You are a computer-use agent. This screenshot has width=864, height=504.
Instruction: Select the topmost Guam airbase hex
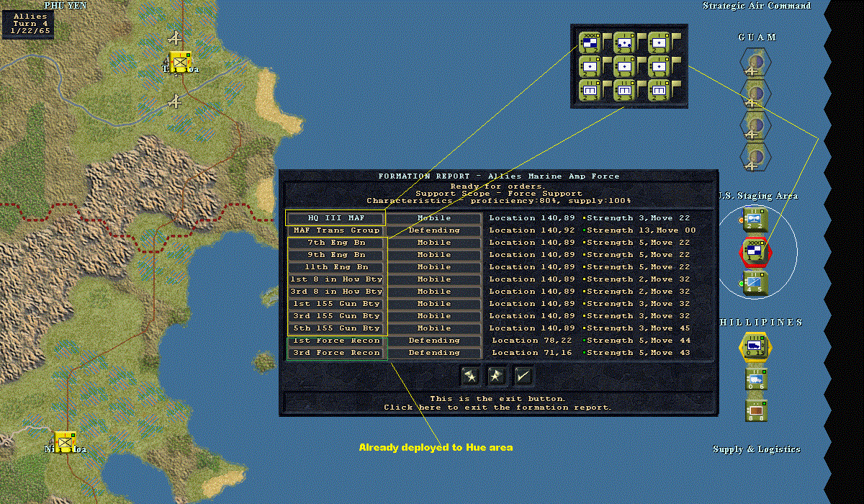[x=756, y=61]
